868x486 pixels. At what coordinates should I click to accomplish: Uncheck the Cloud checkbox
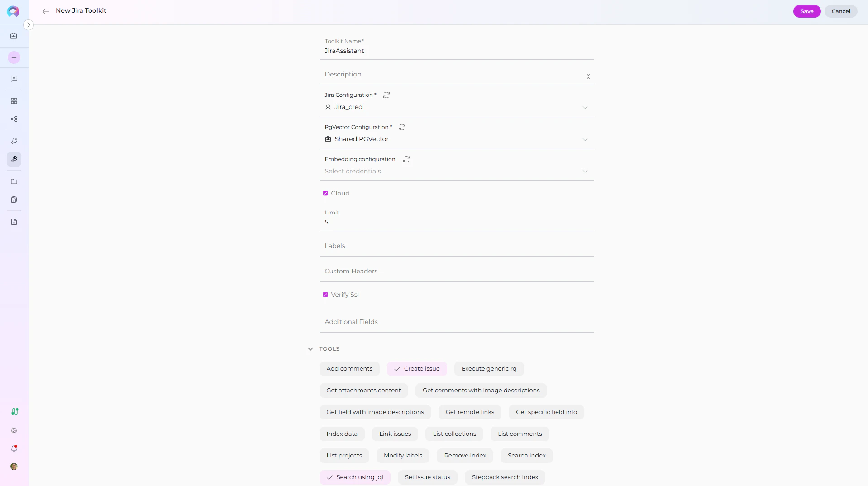[x=325, y=193]
